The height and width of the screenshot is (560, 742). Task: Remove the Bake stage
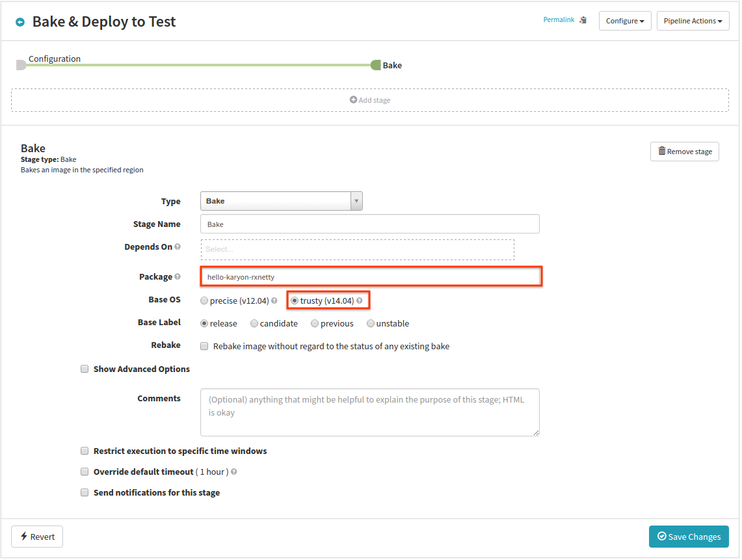tap(684, 152)
